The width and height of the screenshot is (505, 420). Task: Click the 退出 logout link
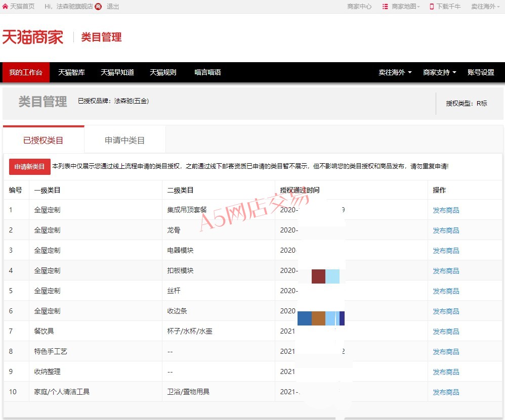click(113, 7)
